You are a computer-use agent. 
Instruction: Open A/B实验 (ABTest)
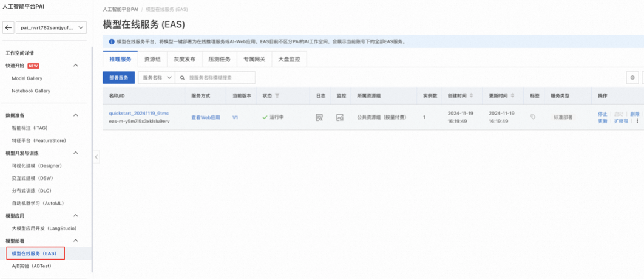(31, 266)
